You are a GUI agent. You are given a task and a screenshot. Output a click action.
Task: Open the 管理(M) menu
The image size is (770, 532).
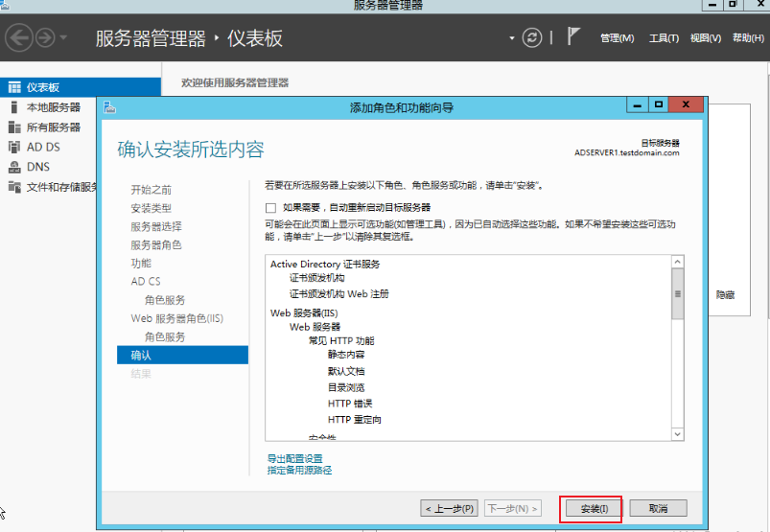[618, 38]
